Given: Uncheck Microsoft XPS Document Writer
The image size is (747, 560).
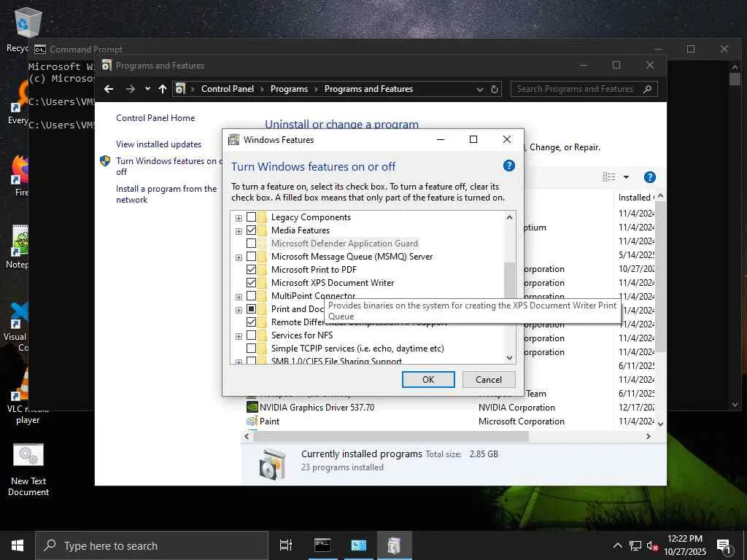Looking at the screenshot, I should pos(251,283).
